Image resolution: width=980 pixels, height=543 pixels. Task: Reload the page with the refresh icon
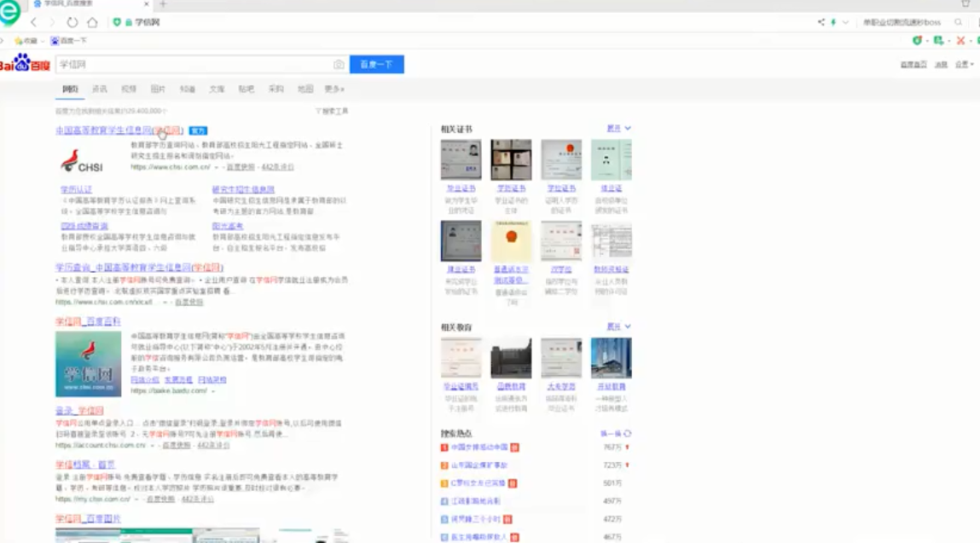72,22
